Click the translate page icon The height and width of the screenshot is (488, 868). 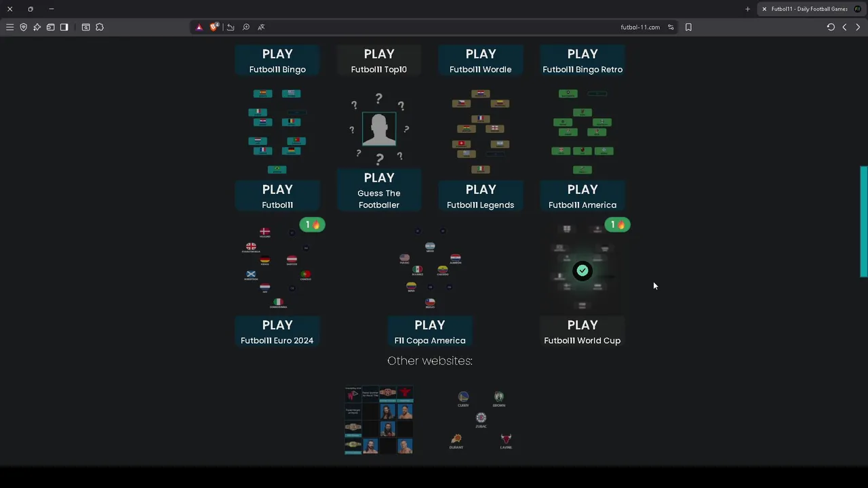261,27
